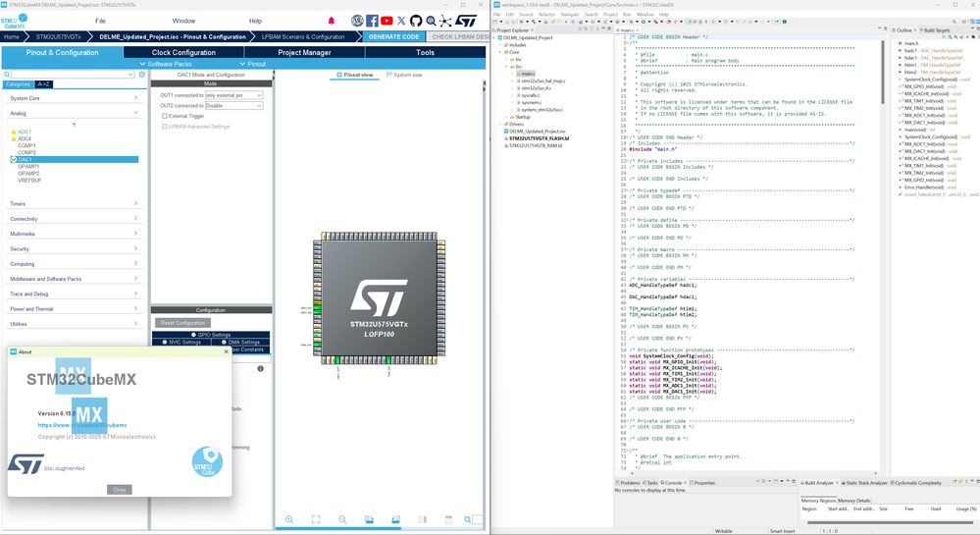Screen dimensions: 980x535
Task: Open the GitHub icon link
Action: [415, 21]
